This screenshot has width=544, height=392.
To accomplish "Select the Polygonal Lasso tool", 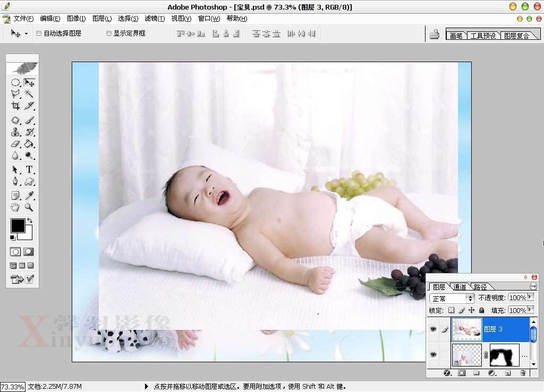I will coord(15,93).
